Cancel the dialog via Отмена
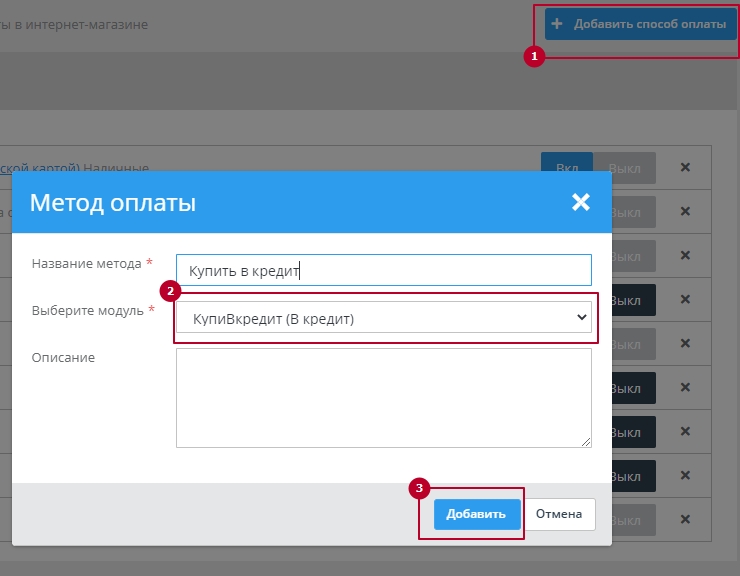The width and height of the screenshot is (740, 576). pos(558,514)
